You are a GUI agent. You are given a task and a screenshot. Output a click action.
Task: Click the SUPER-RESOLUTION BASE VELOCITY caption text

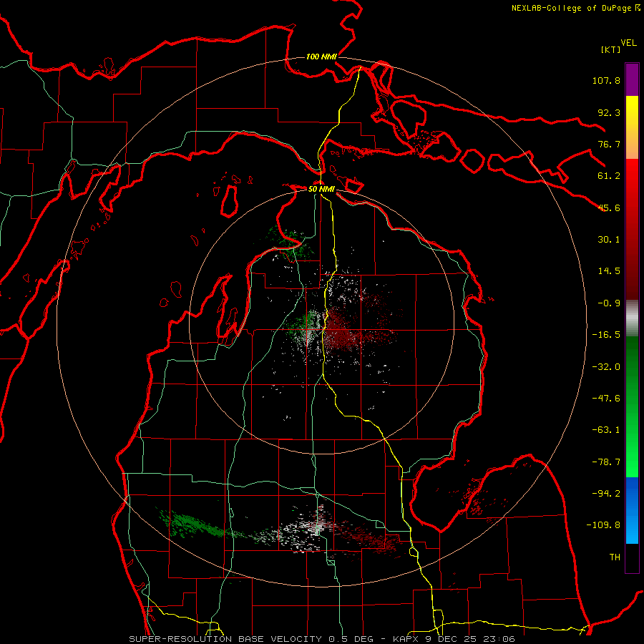tap(226, 639)
